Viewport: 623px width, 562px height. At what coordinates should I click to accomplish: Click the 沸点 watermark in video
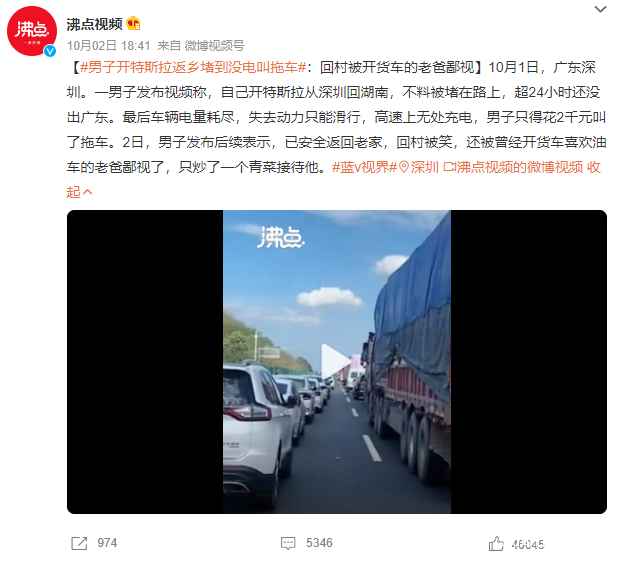pyautogui.click(x=281, y=237)
